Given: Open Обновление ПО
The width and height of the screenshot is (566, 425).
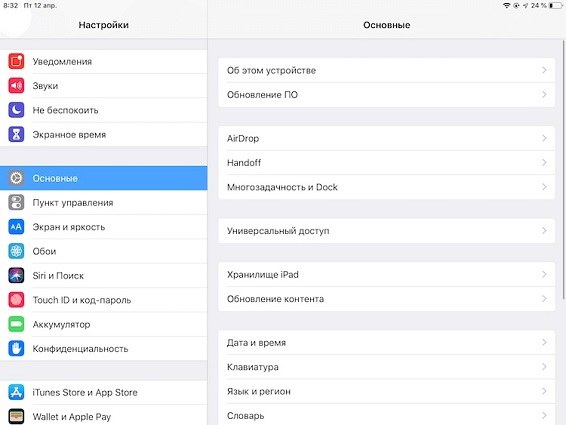Looking at the screenshot, I should click(x=387, y=95).
